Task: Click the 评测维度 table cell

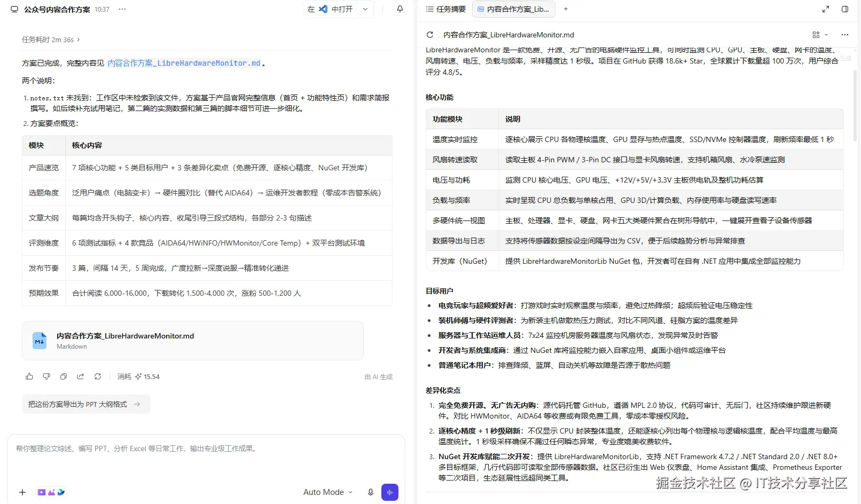Action: [44, 243]
